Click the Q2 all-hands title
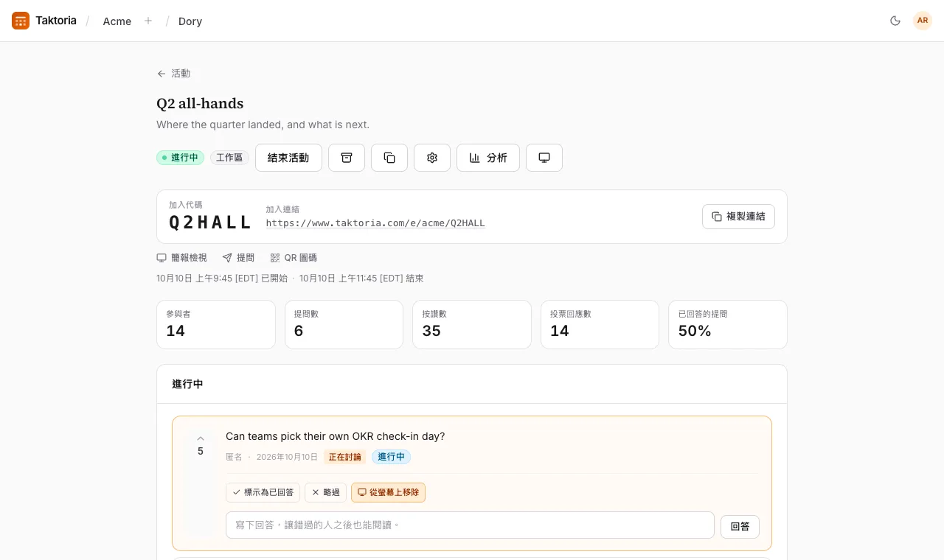 coord(200,103)
